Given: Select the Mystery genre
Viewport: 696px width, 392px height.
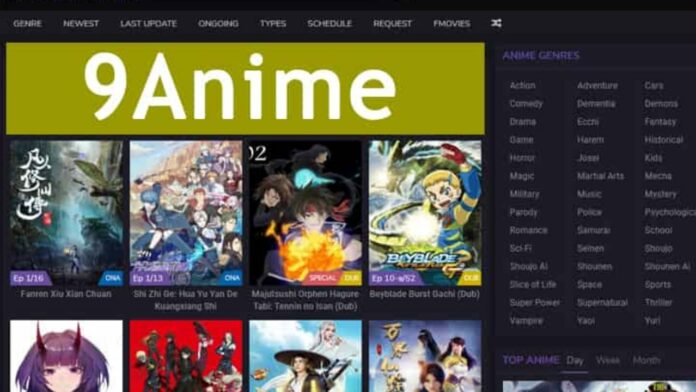Looking at the screenshot, I should click(660, 194).
